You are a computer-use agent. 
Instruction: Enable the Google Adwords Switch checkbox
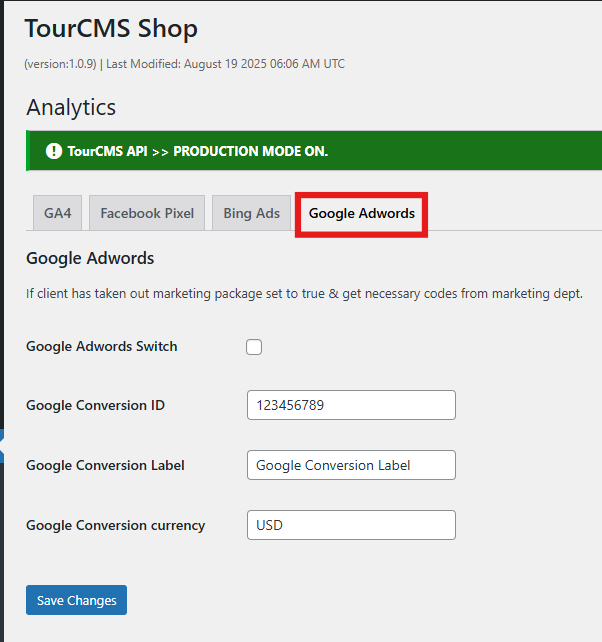254,347
